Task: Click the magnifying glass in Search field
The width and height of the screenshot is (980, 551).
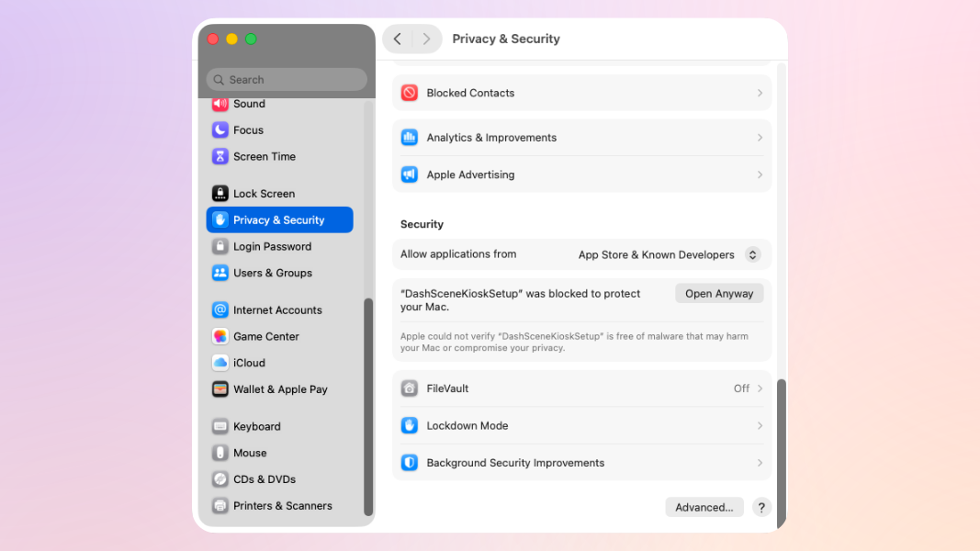Action: (x=219, y=80)
